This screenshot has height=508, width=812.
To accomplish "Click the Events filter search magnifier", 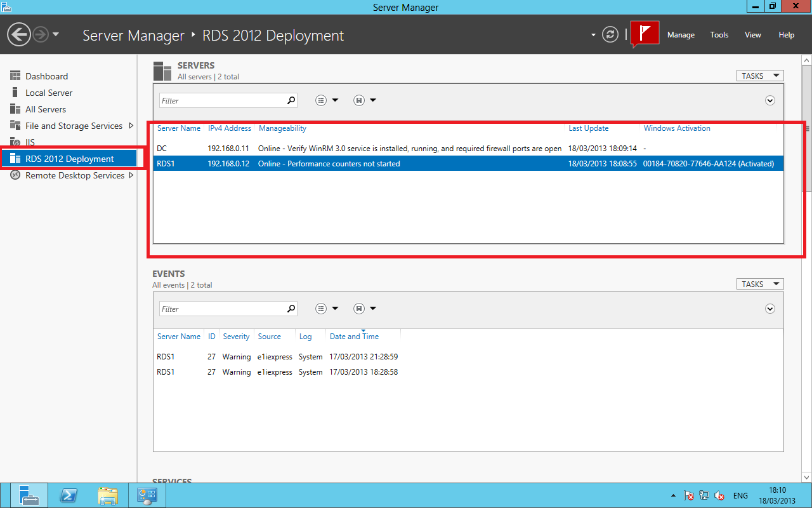I will 291,309.
